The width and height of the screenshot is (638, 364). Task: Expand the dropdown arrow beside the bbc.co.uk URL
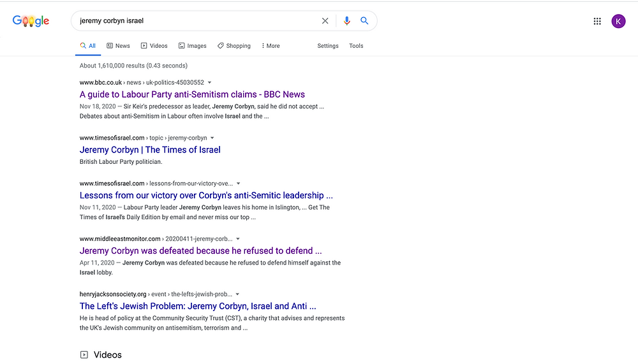point(209,83)
